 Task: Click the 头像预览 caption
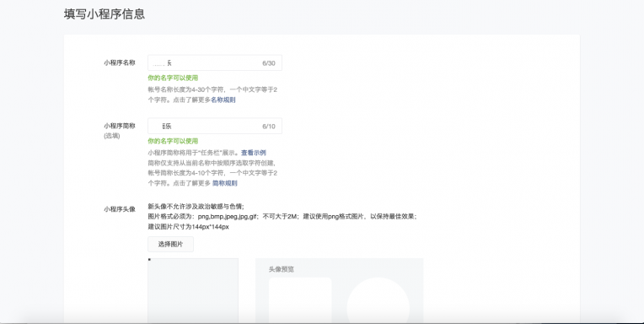pyautogui.click(x=282, y=269)
